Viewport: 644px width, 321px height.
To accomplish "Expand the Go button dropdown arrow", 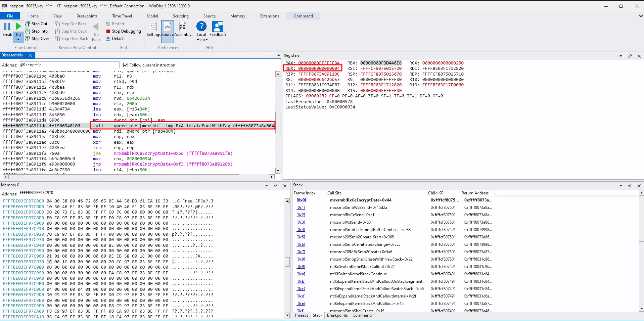I will 18,40.
